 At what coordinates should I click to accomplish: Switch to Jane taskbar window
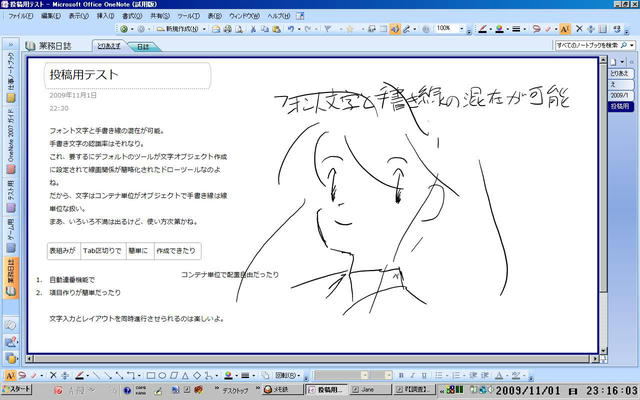[369, 390]
